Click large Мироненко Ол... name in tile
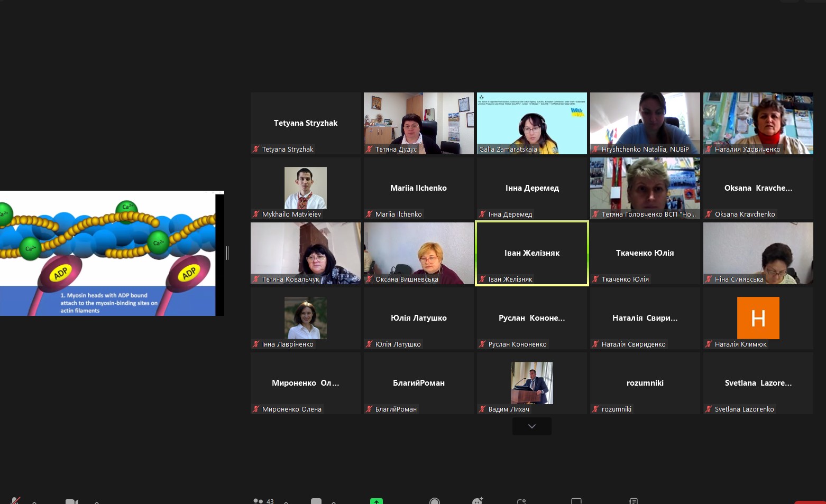 point(306,383)
